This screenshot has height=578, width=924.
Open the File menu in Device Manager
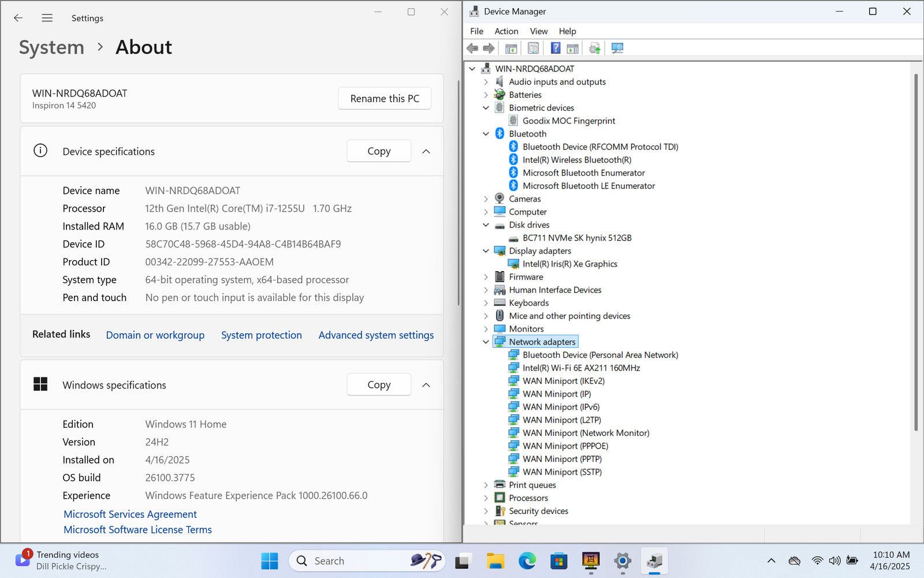coord(476,31)
